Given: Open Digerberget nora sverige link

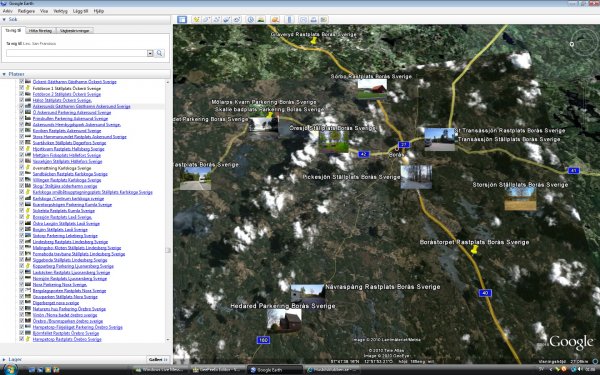Looking at the screenshot, I should coord(56,303).
